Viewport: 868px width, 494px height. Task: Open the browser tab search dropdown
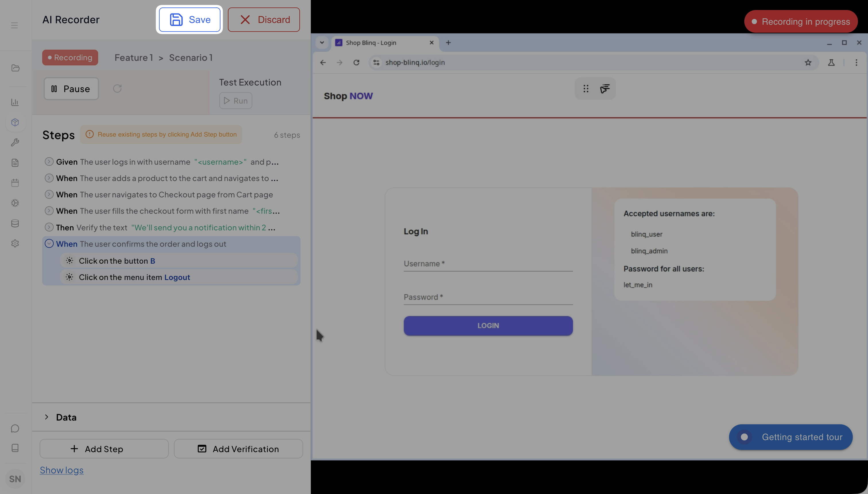[322, 43]
